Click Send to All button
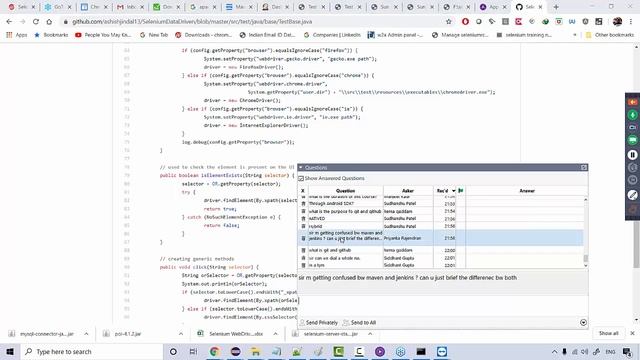 point(360,322)
